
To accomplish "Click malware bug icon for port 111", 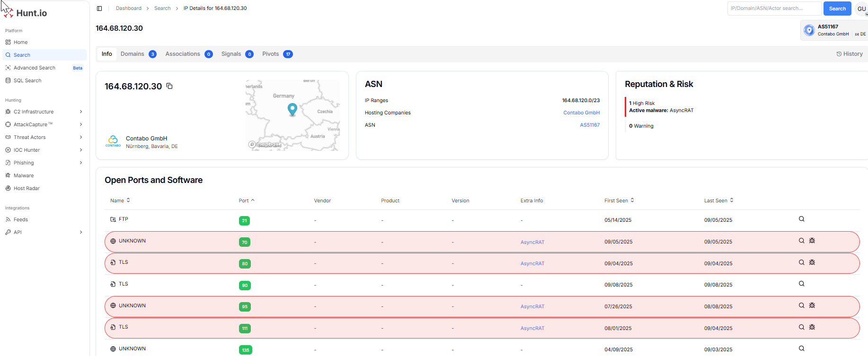I will coord(812,327).
